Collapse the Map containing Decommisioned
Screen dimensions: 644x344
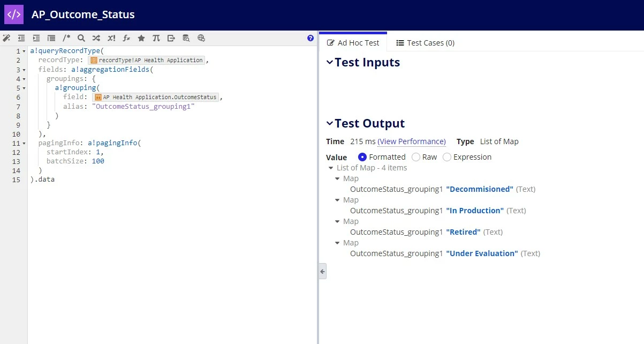coord(338,178)
